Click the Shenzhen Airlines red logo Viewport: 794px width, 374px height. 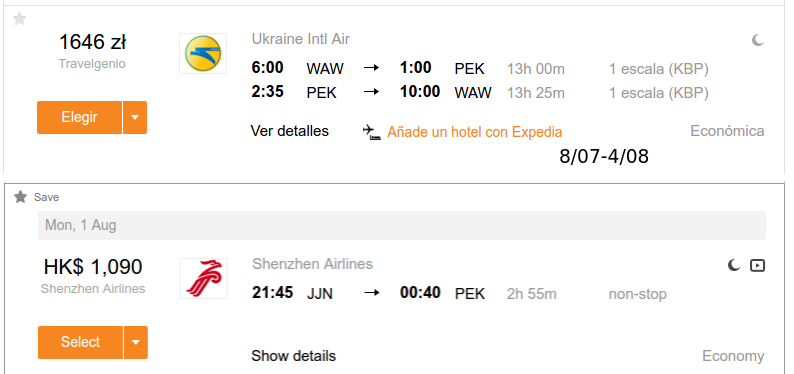204,278
